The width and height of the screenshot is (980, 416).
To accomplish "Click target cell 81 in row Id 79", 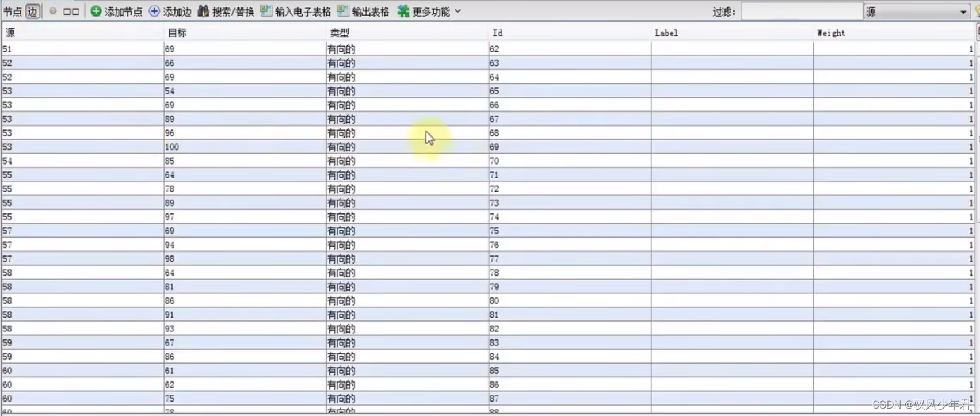I will click(x=245, y=287).
